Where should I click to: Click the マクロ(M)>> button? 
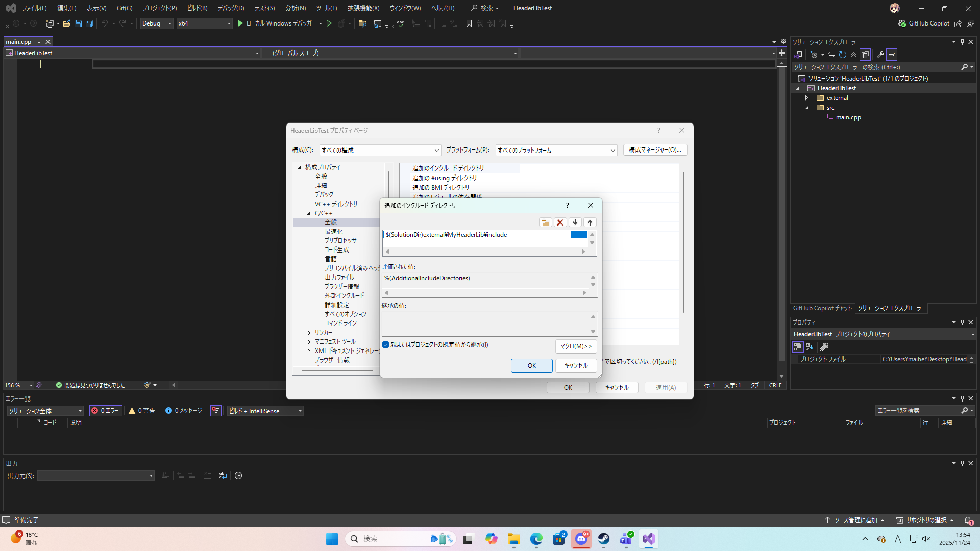576,346
